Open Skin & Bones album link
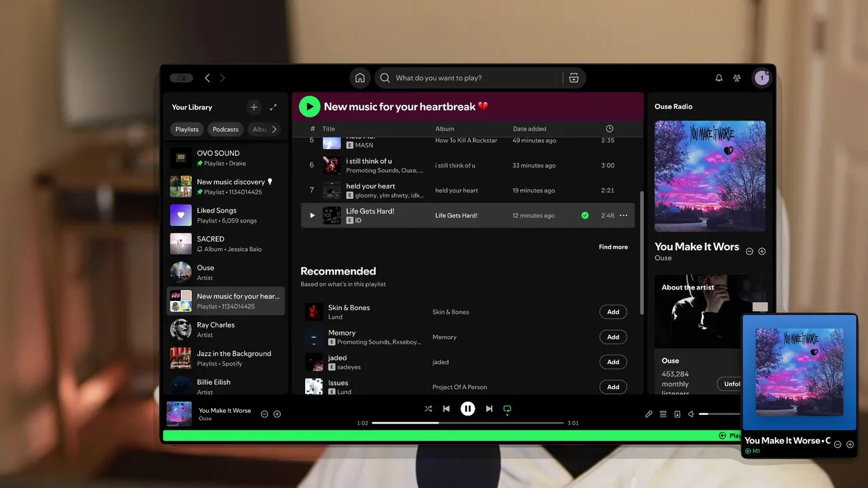 click(451, 312)
